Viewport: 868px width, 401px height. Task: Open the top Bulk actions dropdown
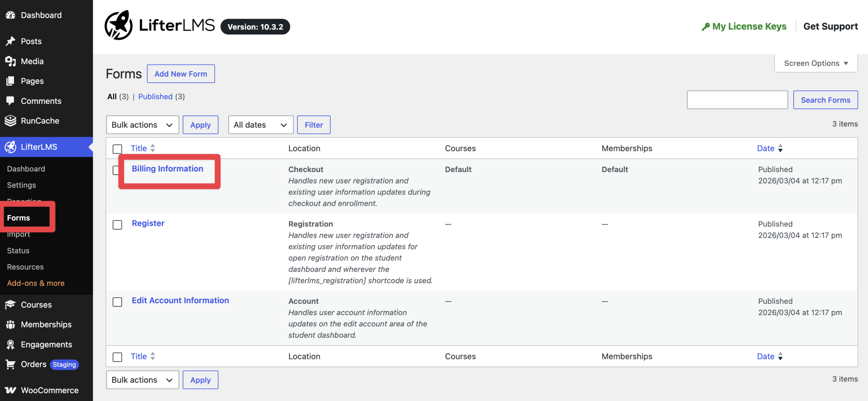pyautogui.click(x=142, y=125)
